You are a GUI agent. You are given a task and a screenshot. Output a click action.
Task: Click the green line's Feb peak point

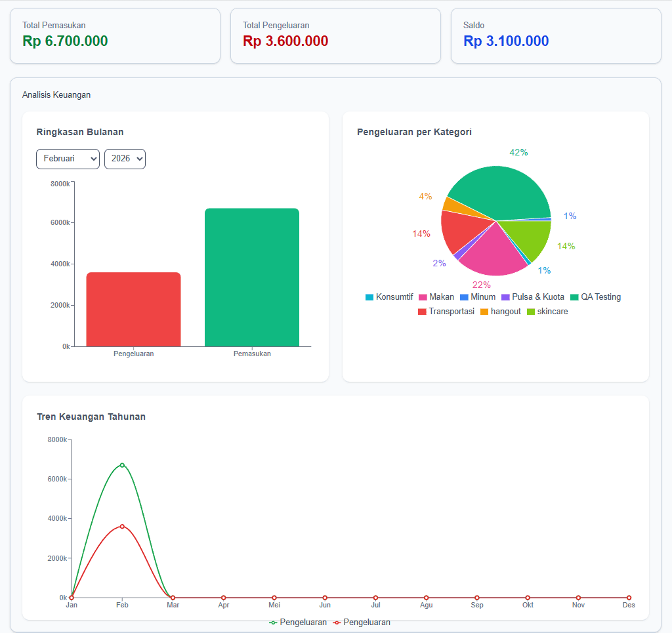[122, 465]
